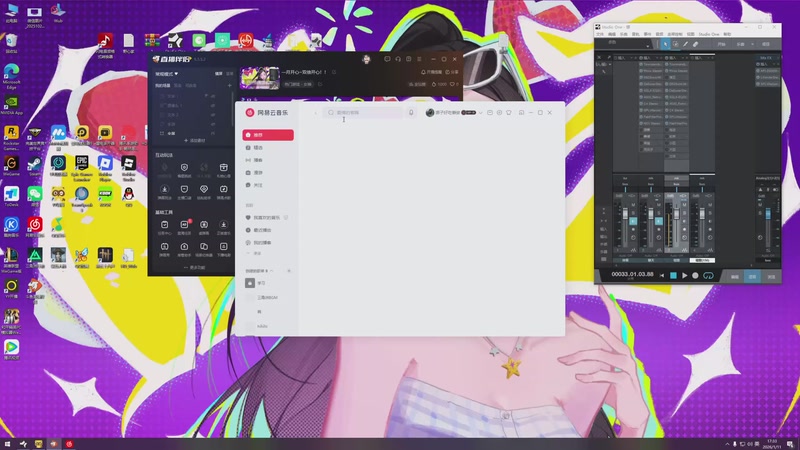Open account dropdown chevron in NetEase header
800x450 pixels.
point(480,113)
